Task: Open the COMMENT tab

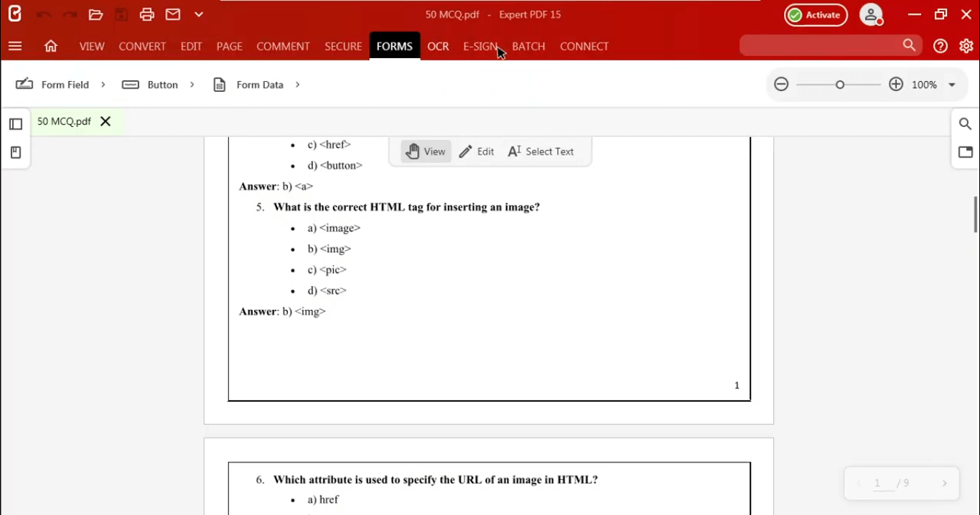Action: 283,47
